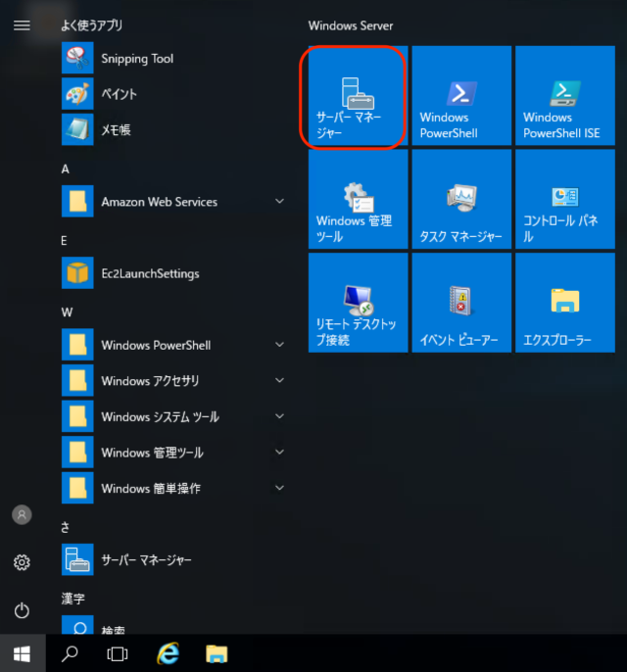Click the hamburger menu at top left
This screenshot has width=627, height=672.
22,25
